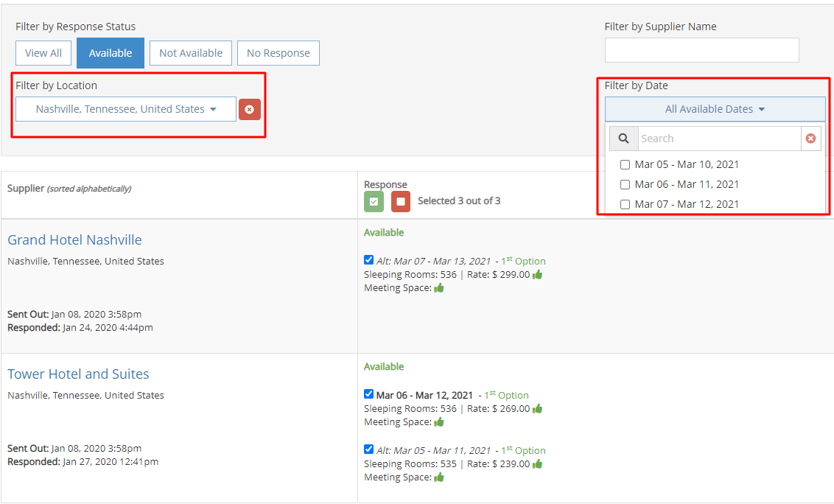
Task: Click thumbs-up beside Grand Hotel Meeting Space
Action: point(439,288)
